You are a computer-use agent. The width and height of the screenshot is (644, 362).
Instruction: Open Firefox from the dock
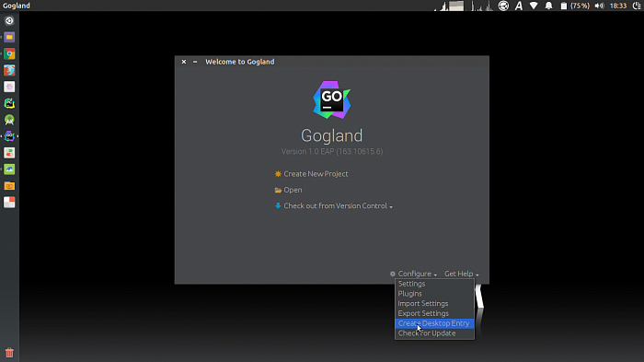point(9,70)
